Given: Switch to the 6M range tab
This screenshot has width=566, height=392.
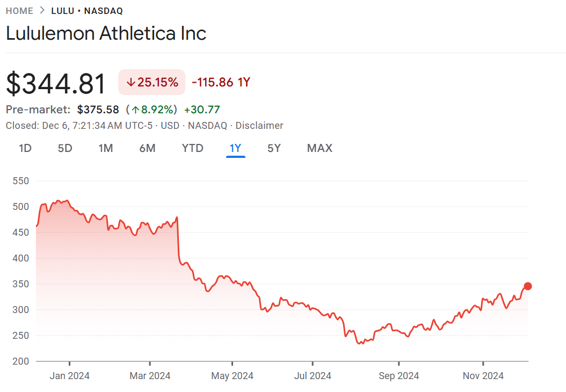Looking at the screenshot, I should pyautogui.click(x=147, y=148).
